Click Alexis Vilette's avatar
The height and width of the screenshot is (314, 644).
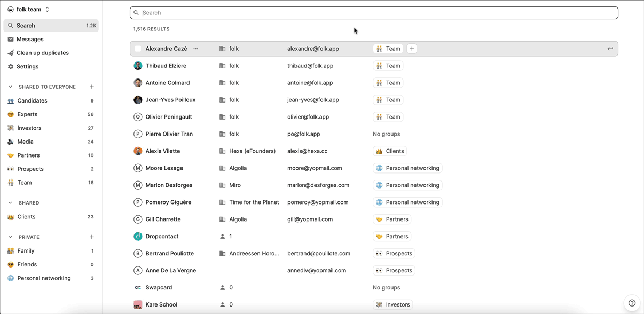tap(138, 151)
